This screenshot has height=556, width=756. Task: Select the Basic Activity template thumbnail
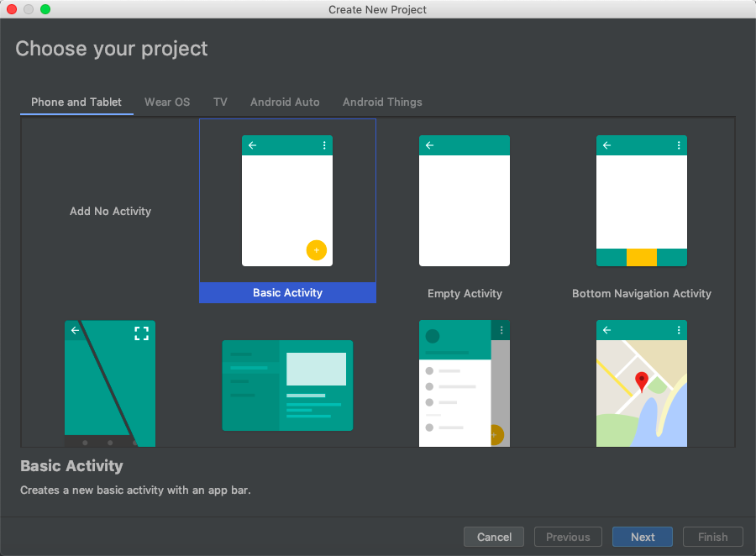click(x=287, y=201)
